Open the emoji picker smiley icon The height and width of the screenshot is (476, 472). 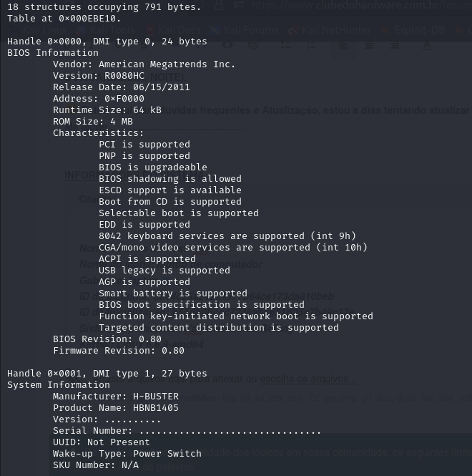coord(253,44)
